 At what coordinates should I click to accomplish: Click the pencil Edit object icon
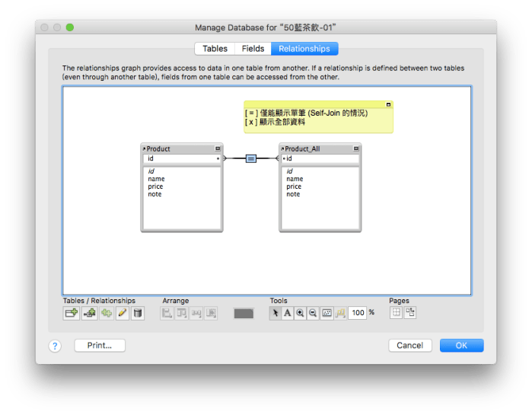[122, 313]
